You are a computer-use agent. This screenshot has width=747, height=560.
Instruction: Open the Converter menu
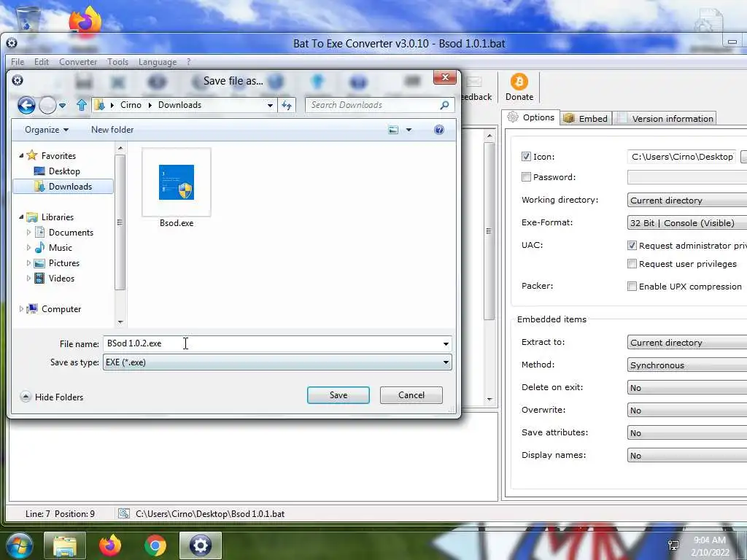click(78, 62)
